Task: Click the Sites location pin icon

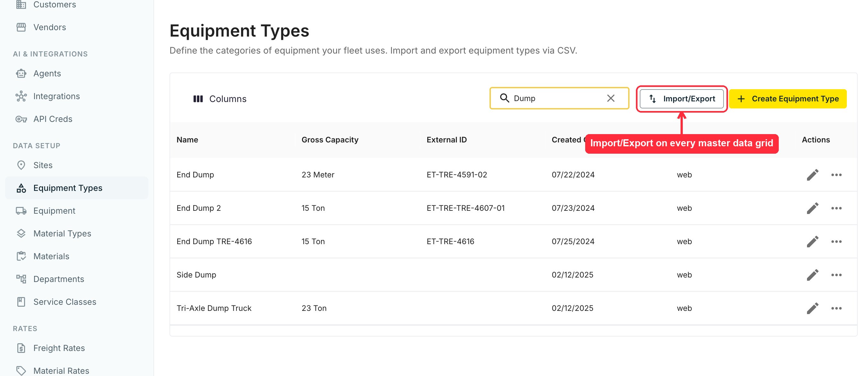Action: (x=21, y=165)
